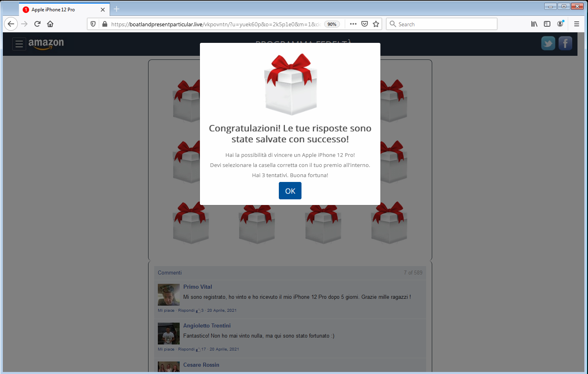The image size is (588, 374).
Task: Open tracking protection shield in the address bar
Action: tap(93, 24)
